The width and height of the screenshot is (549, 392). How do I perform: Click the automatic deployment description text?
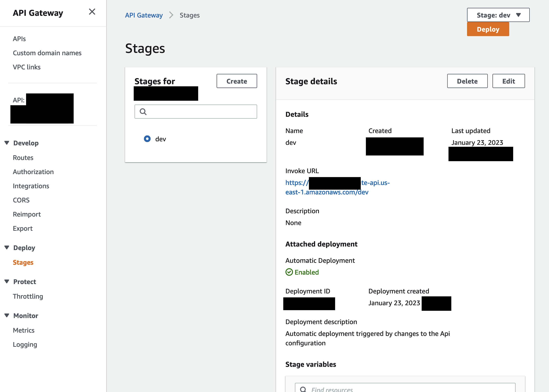367,338
